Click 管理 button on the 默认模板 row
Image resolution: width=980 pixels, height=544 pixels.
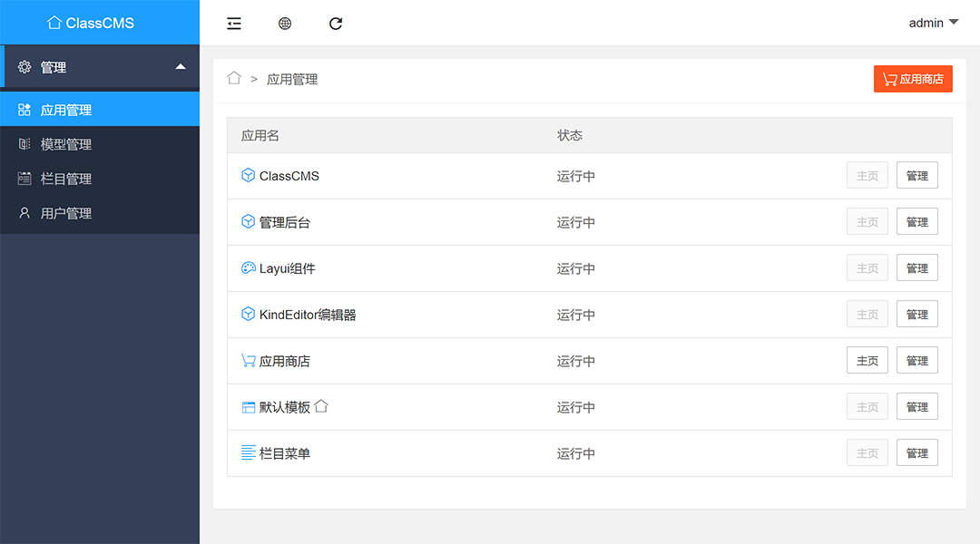[916, 406]
